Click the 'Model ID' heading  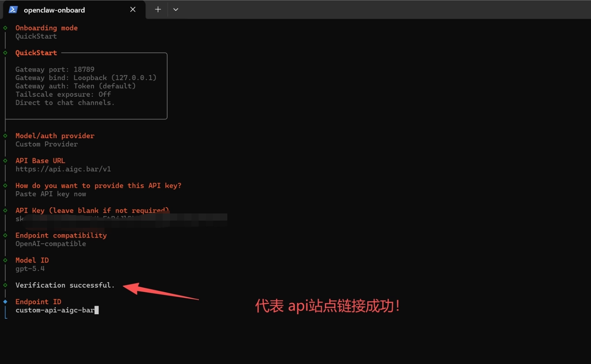pos(32,260)
